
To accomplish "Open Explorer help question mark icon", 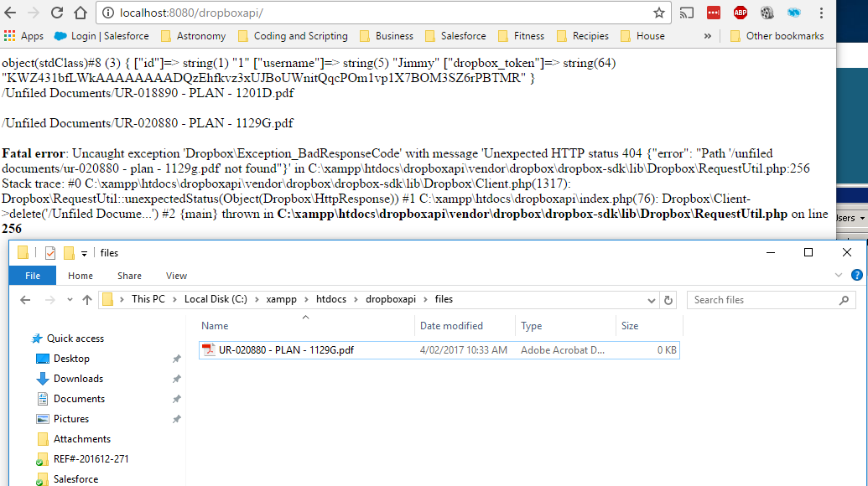I will pos(856,275).
